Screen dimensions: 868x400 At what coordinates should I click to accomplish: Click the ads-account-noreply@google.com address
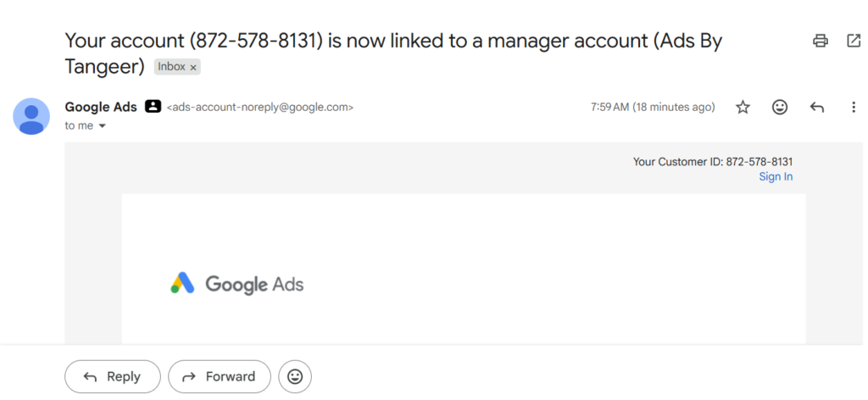coord(259,108)
